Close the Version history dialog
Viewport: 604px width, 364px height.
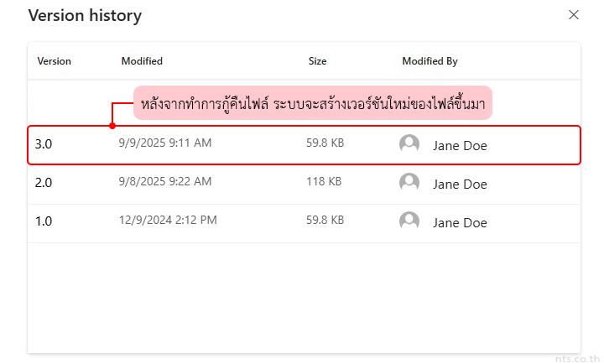coord(574,15)
